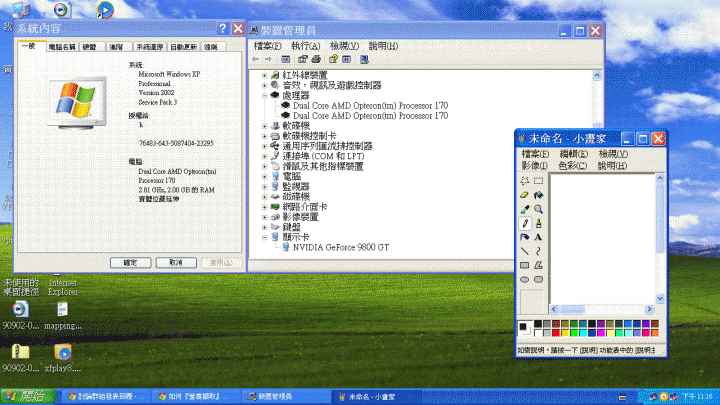
Task: Open the 影像(I) menu in Paint
Action: point(534,166)
